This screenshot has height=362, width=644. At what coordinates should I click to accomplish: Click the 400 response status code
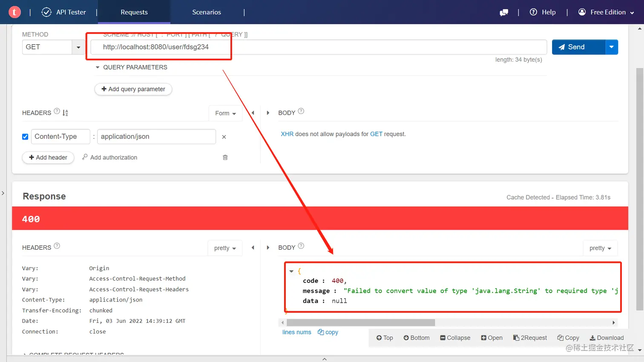tap(31, 219)
